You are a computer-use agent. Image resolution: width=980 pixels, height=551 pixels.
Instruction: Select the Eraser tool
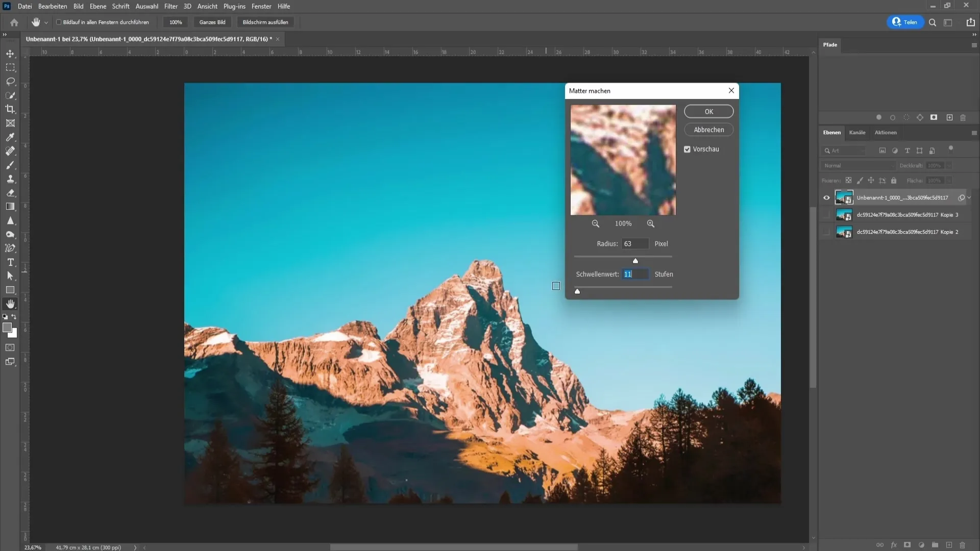(10, 193)
